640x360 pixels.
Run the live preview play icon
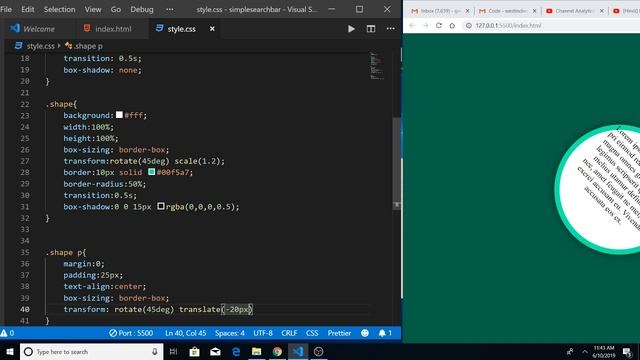pos(351,29)
